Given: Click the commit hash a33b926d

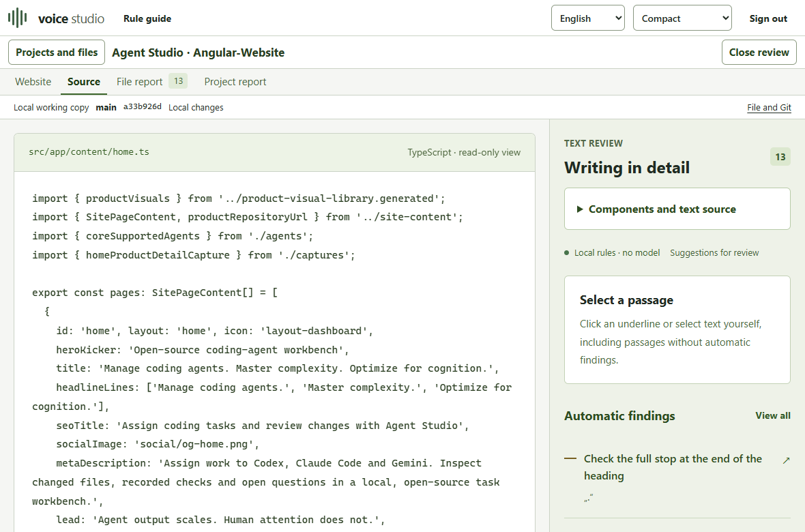Looking at the screenshot, I should (142, 107).
